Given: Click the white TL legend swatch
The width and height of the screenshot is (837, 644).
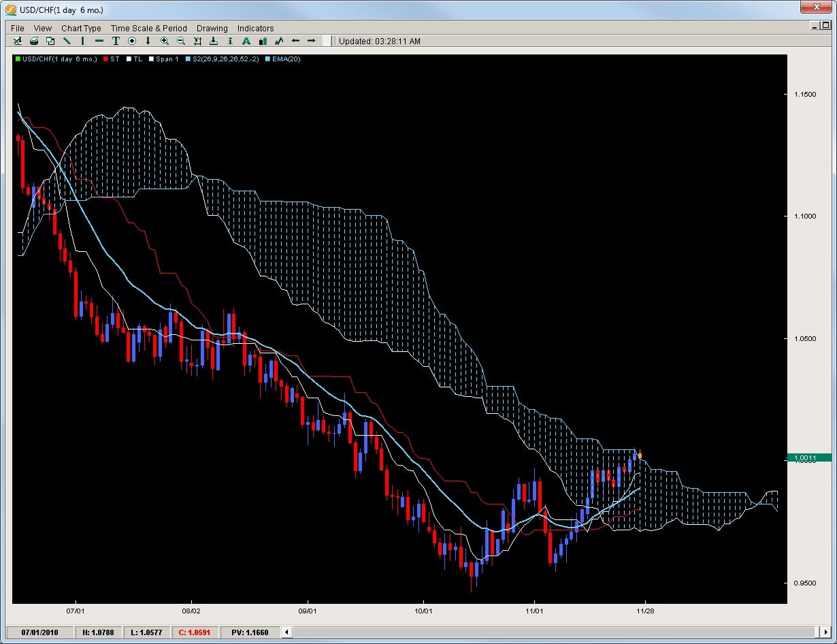Looking at the screenshot, I should click(129, 59).
